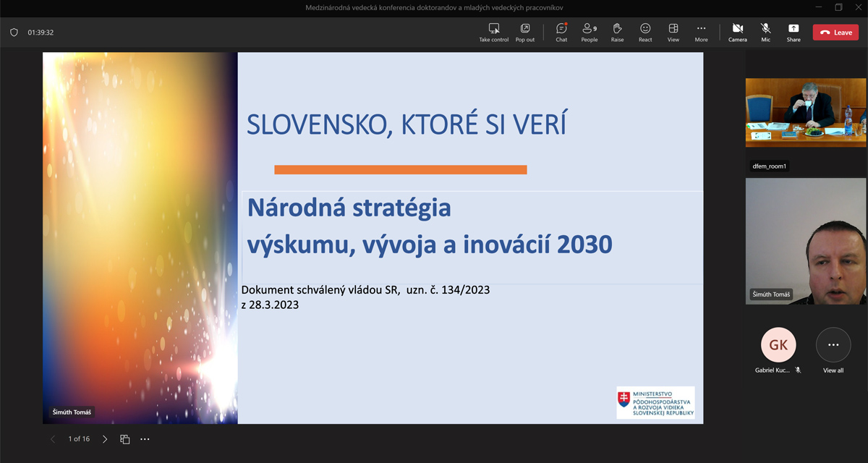Click the Take control icon
The image size is (868, 463).
[494, 29]
